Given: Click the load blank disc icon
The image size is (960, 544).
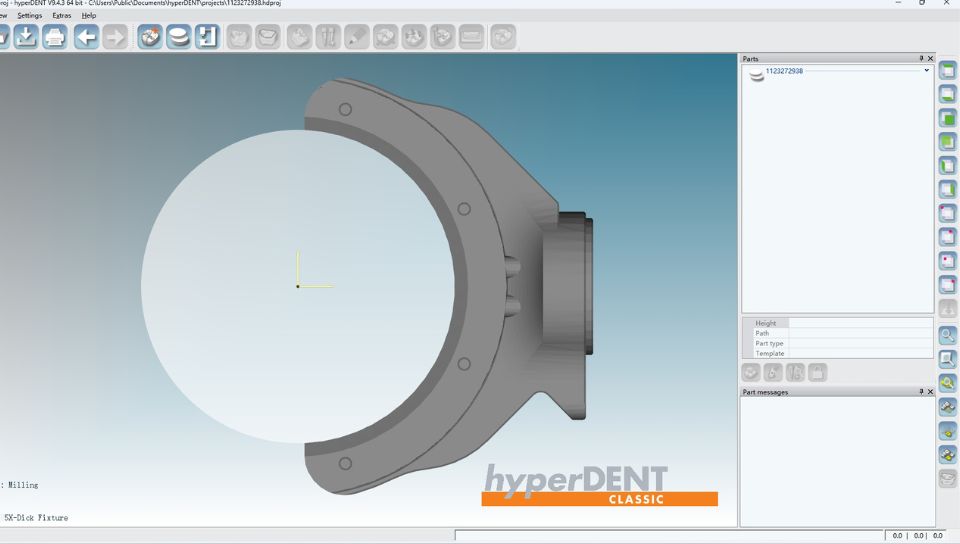Looking at the screenshot, I should pyautogui.click(x=179, y=37).
